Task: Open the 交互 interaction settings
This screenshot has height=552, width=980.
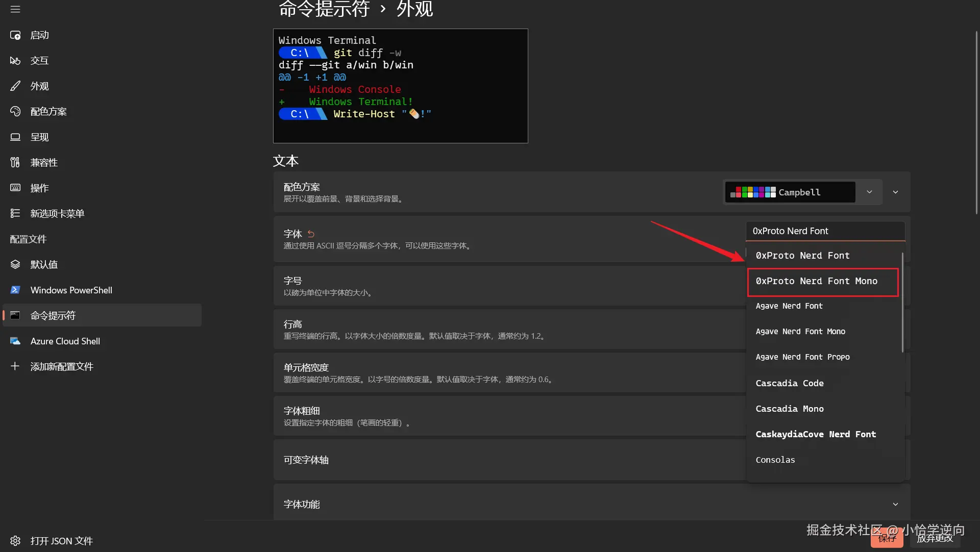Action: pos(39,61)
